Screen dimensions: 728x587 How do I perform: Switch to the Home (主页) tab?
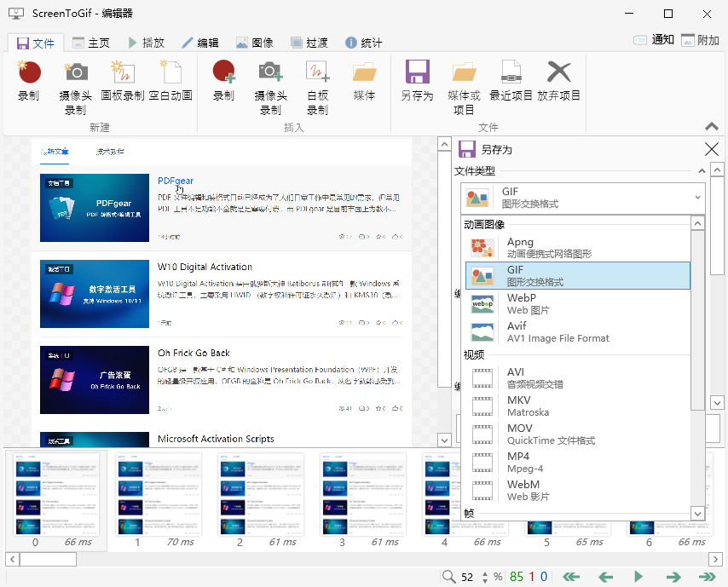91,43
